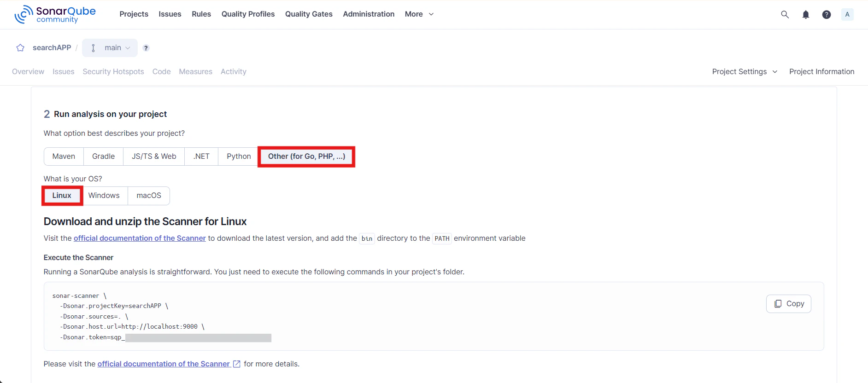Choose macOS as the OS

[149, 196]
